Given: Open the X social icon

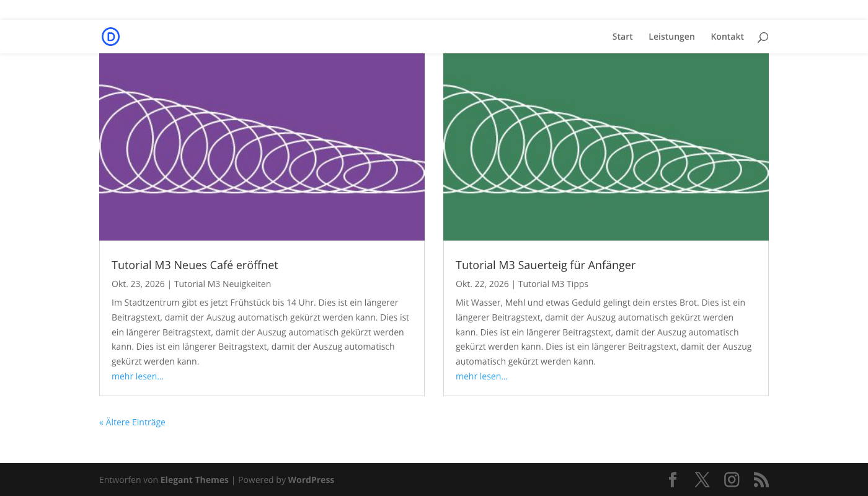Looking at the screenshot, I should 702,479.
